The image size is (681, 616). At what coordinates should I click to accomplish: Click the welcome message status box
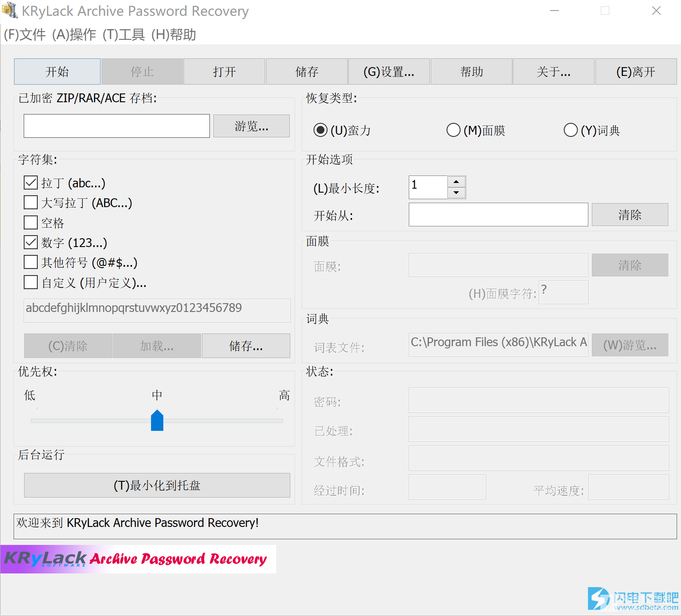point(345,526)
